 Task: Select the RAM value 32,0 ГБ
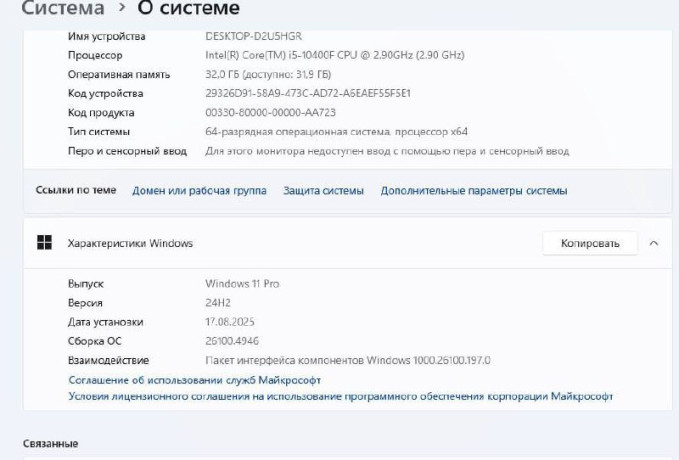pyautogui.click(x=268, y=75)
